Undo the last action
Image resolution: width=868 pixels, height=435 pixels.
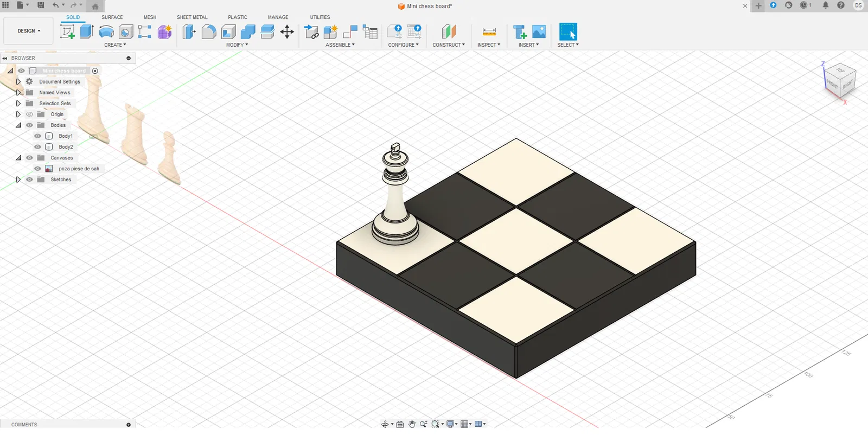click(55, 5)
